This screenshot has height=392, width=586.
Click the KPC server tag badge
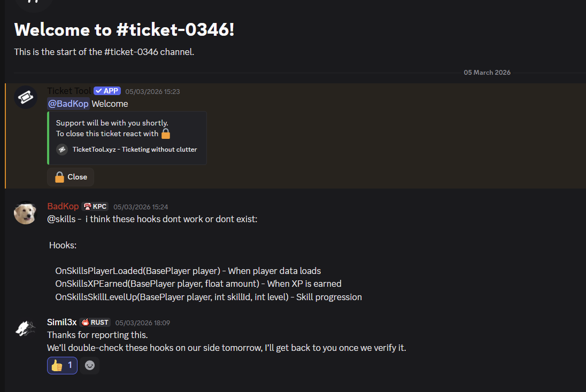(x=95, y=206)
